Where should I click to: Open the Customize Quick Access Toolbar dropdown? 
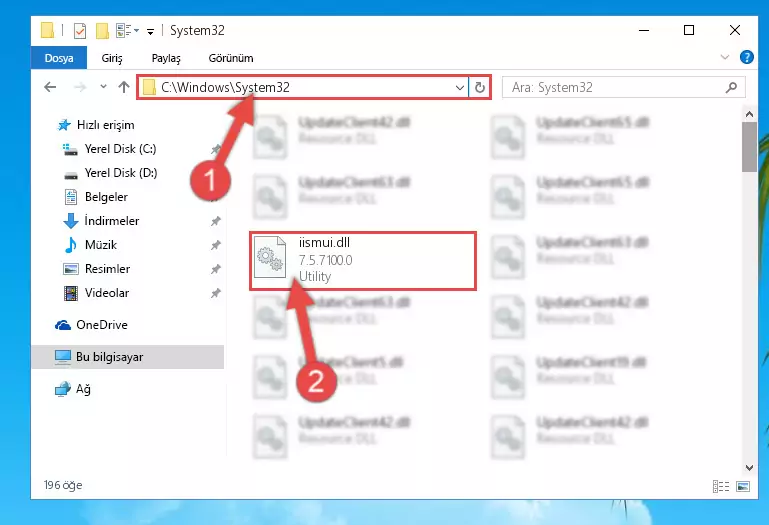click(x=151, y=31)
